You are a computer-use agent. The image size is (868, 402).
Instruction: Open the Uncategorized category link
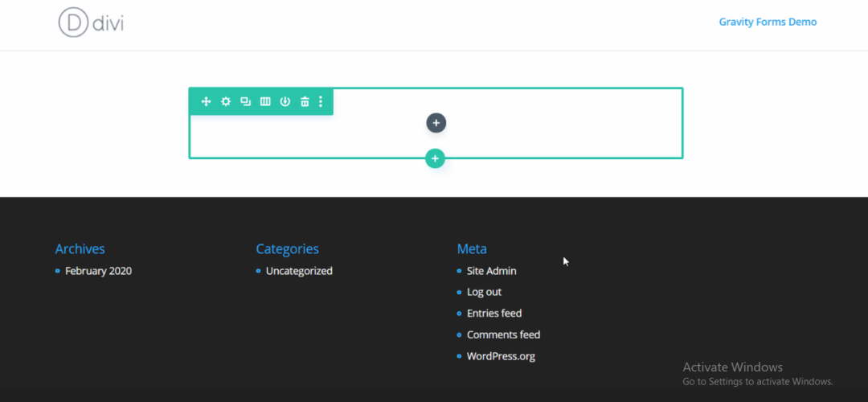(x=299, y=271)
